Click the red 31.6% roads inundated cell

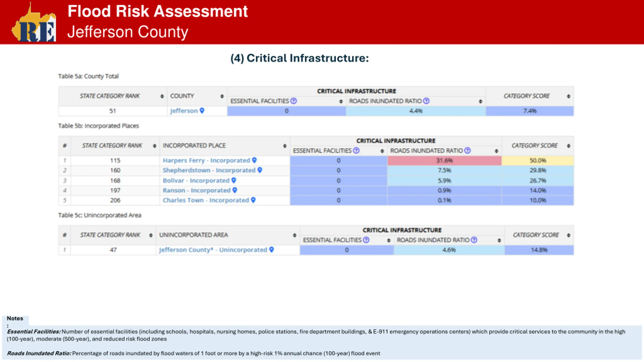[444, 160]
